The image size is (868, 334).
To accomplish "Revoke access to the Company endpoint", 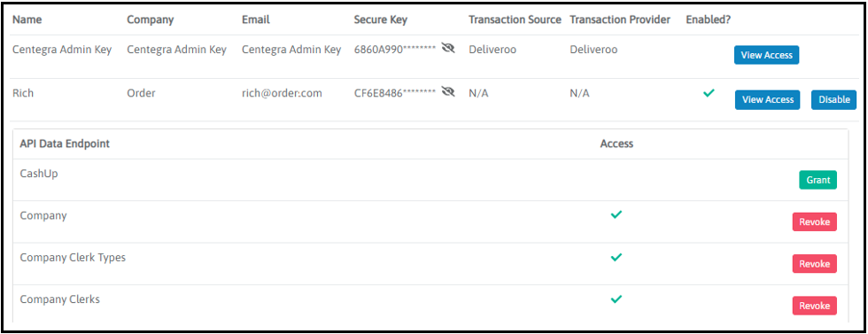I will point(814,221).
